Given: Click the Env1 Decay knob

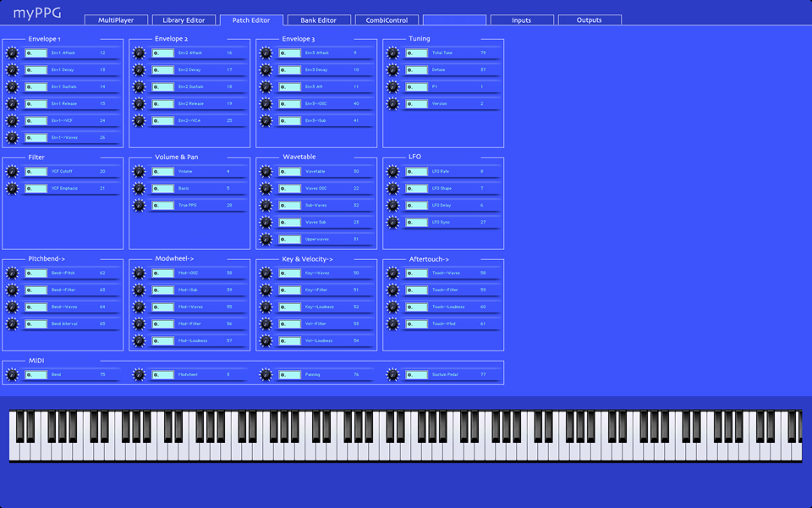Looking at the screenshot, I should 12,70.
